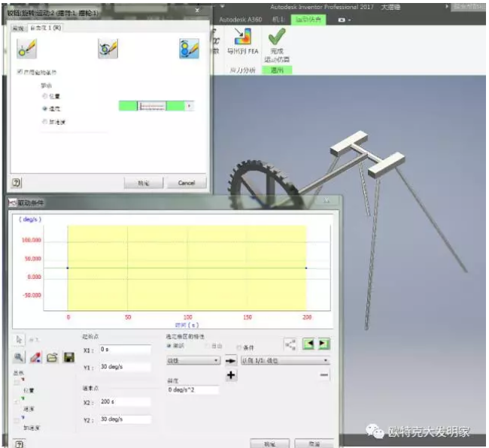
Task: Select the curve end point at 200 s
Action: pyautogui.click(x=306, y=268)
